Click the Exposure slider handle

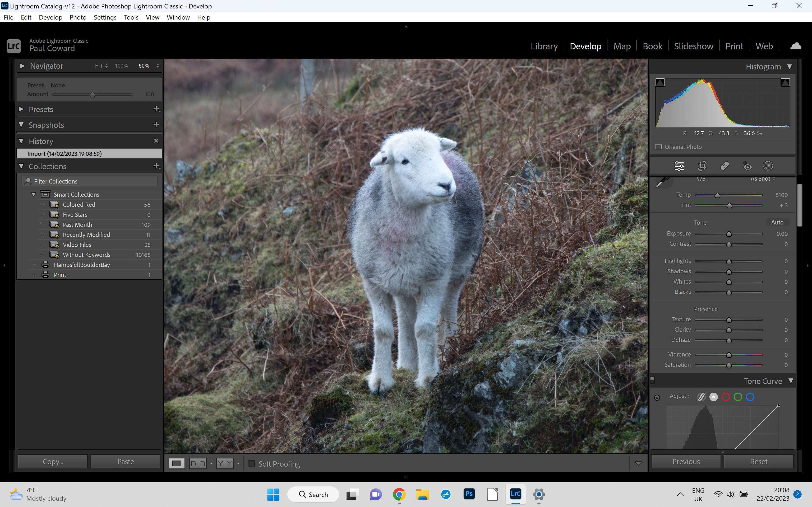pos(729,234)
